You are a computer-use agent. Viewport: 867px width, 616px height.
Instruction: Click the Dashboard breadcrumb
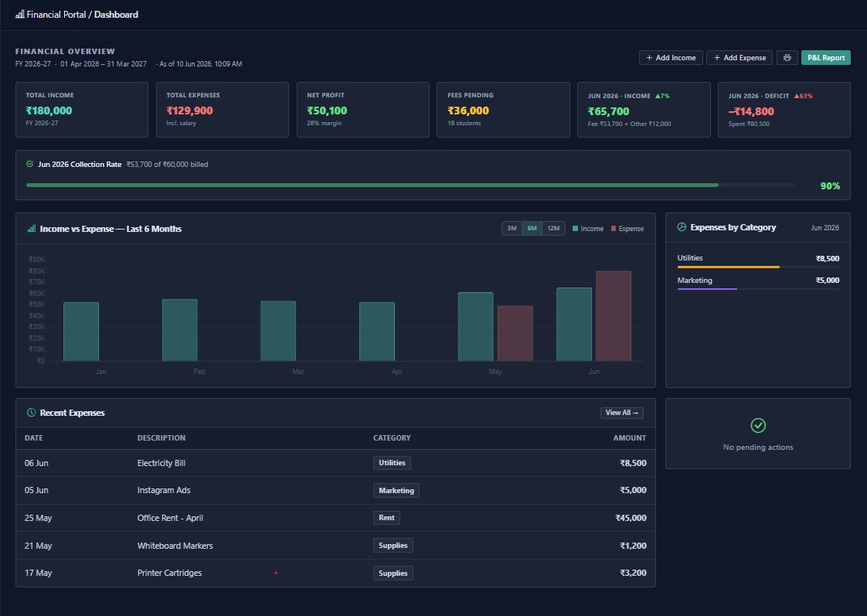click(116, 15)
